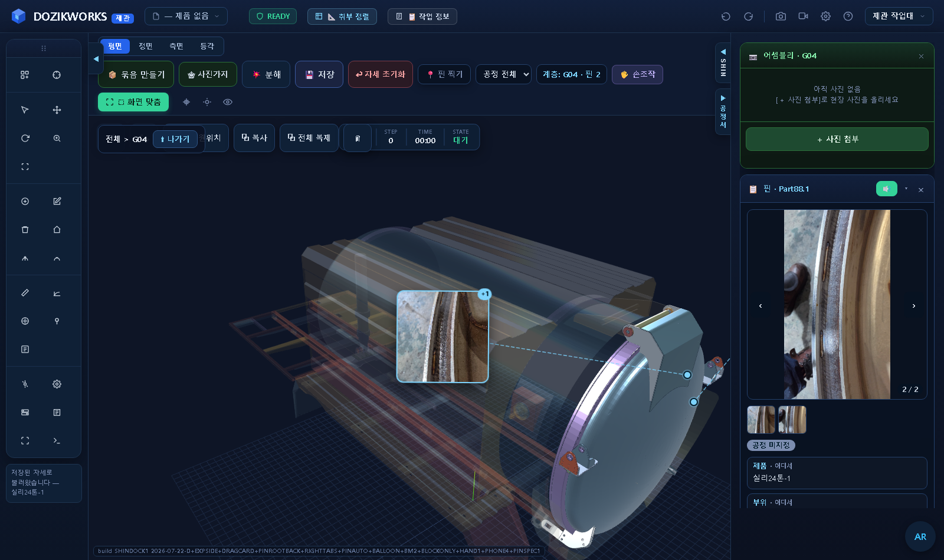This screenshot has height=560, width=944.
Task: Click the 저장 save button
Action: [x=319, y=75]
